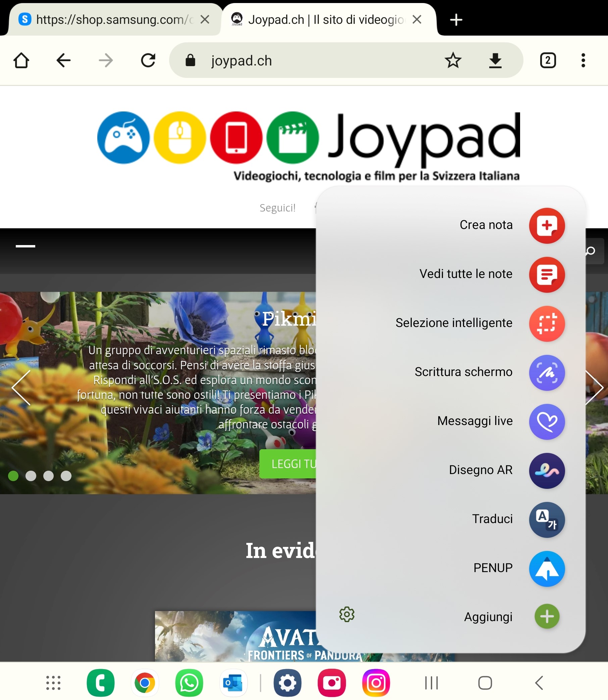Launch the green phone app
The height and width of the screenshot is (700, 608).
(100, 683)
